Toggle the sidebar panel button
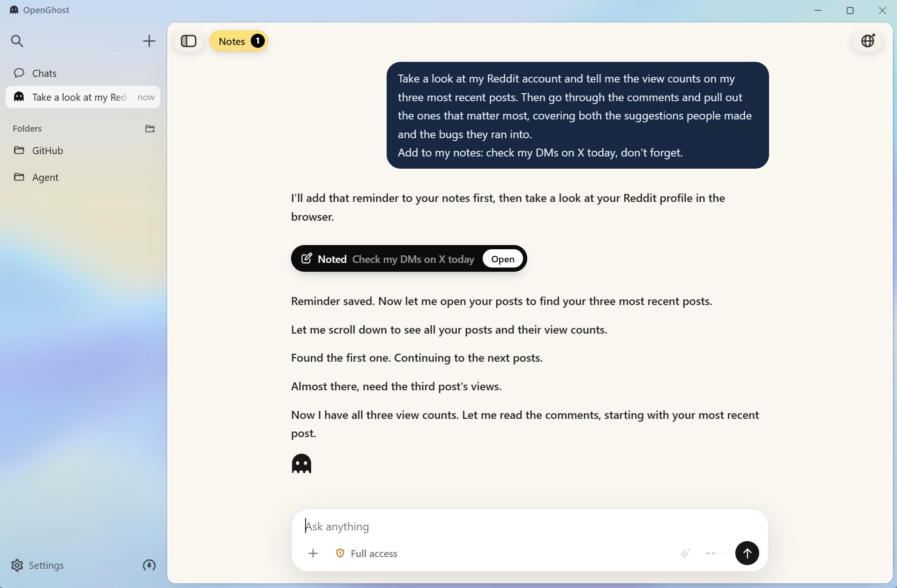 188,41
